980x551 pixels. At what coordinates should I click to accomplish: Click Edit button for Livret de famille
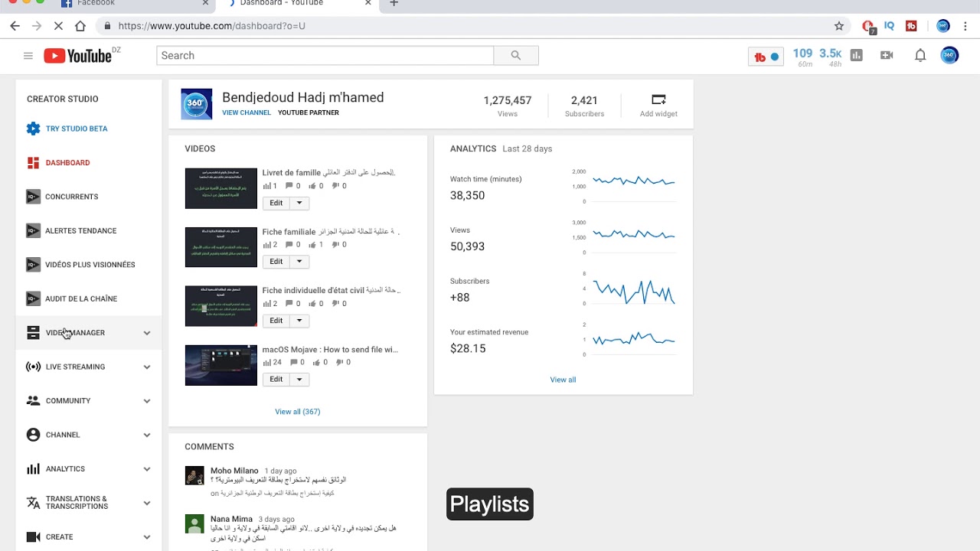(276, 203)
